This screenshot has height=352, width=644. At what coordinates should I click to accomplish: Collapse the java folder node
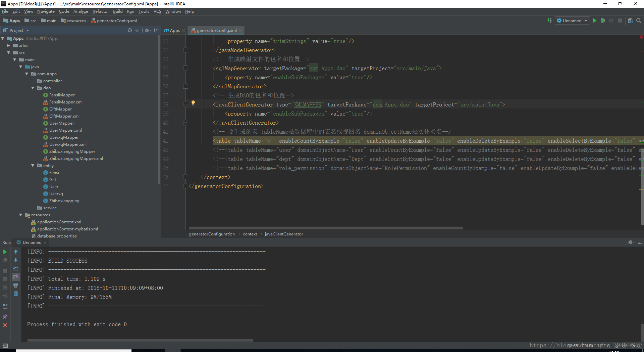point(21,67)
